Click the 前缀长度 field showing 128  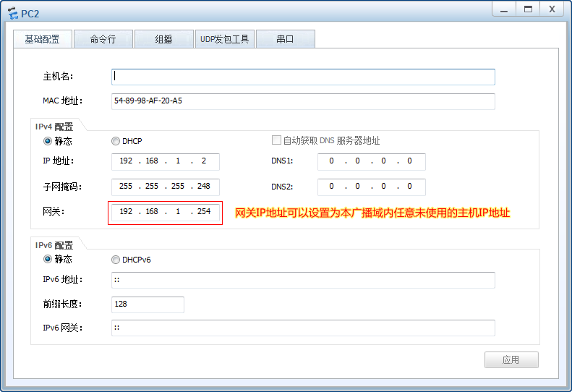point(148,304)
